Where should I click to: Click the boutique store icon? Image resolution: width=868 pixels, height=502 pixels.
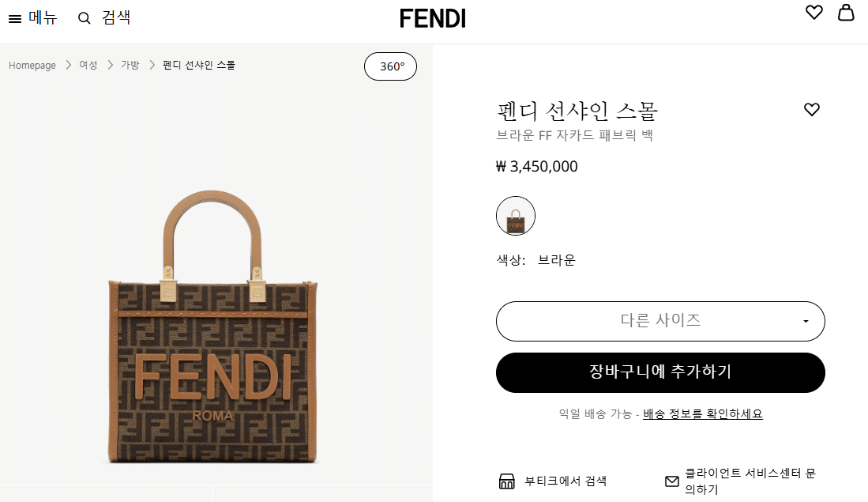pyautogui.click(x=507, y=481)
